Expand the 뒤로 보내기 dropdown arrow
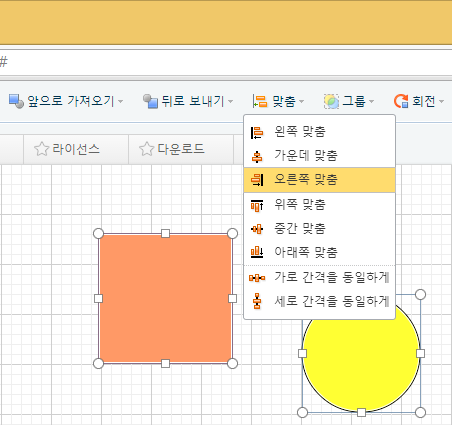Viewport: 452px width, 425px height. 230,101
